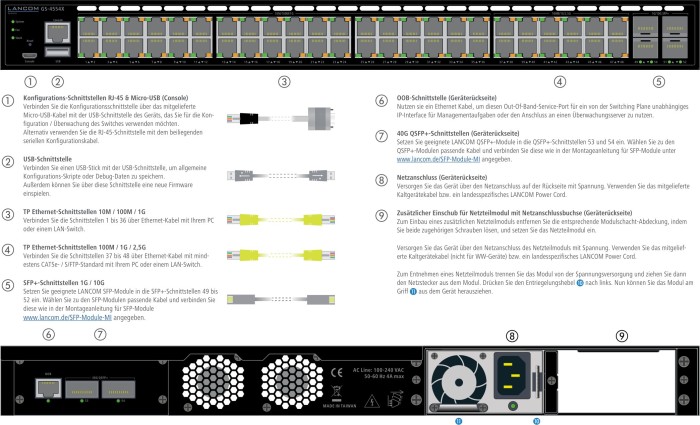Image resolution: width=700 pixels, height=425 pixels.
Task: Click the heading Konfigurations-Schnittstellen RJ-45 & Micro-USB
Action: [106, 98]
